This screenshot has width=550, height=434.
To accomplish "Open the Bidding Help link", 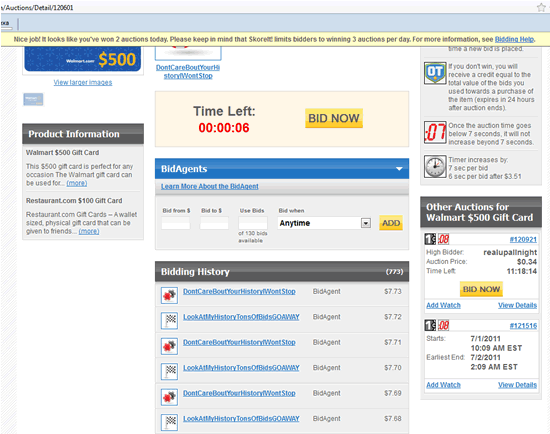I will point(514,39).
